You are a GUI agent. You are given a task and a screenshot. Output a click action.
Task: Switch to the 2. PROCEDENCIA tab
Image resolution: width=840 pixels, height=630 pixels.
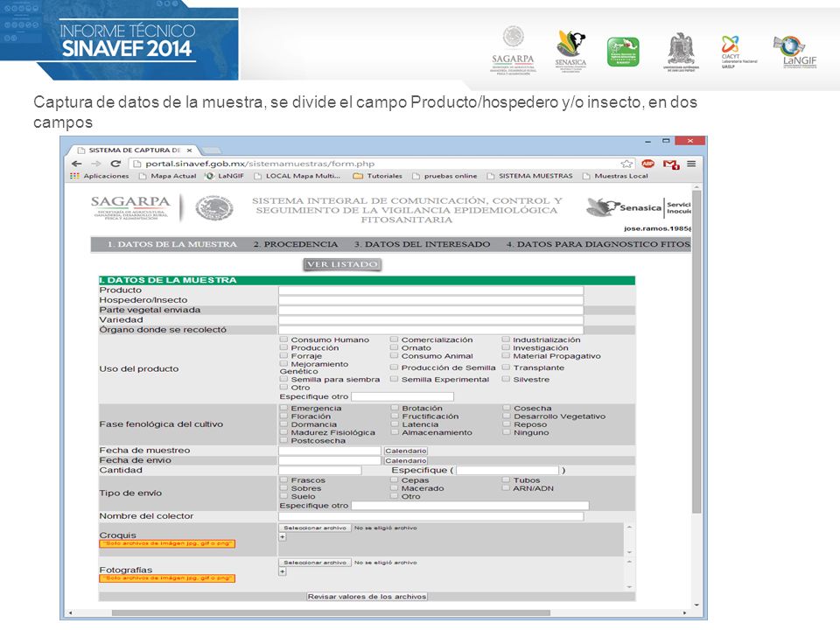point(296,244)
